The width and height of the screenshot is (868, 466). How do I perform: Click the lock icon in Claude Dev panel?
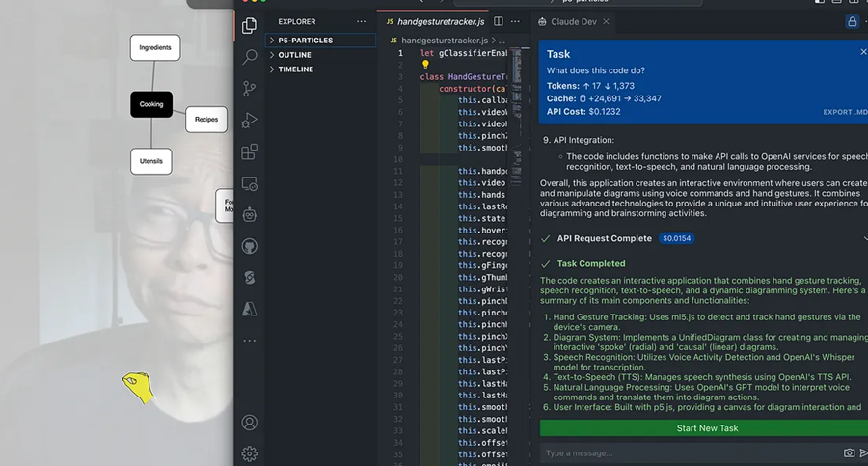[x=852, y=21]
